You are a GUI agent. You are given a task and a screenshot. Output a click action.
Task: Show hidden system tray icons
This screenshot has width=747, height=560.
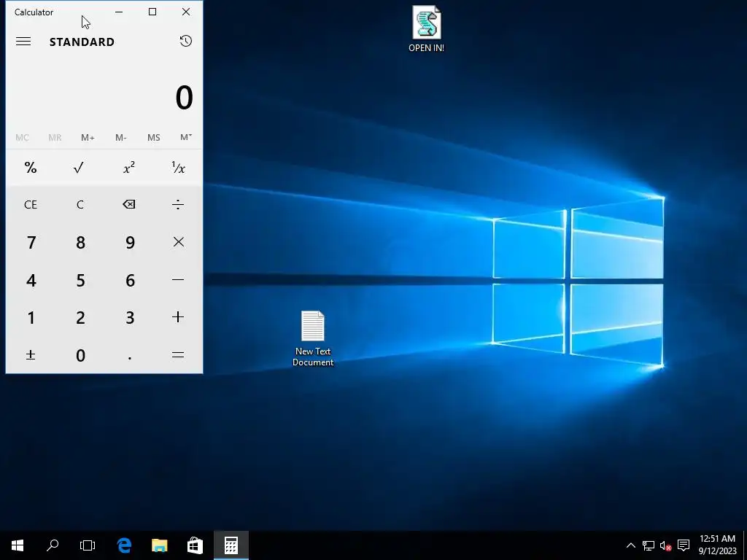tap(630, 545)
